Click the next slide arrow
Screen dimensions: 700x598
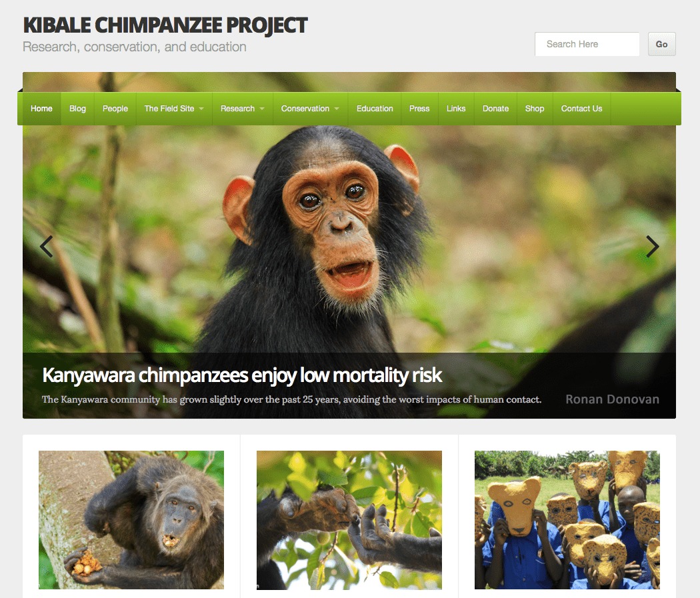pos(652,247)
